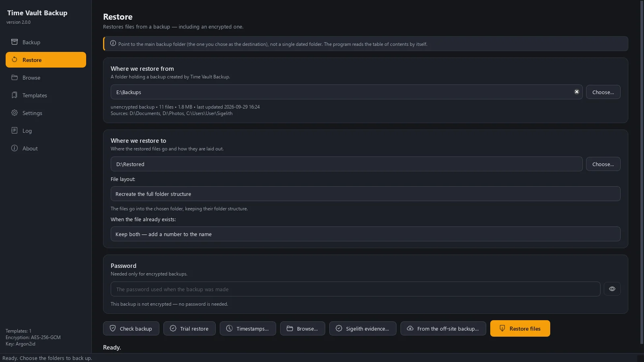Toggle password visibility with the eye icon
This screenshot has width=644, height=362.
click(x=612, y=289)
